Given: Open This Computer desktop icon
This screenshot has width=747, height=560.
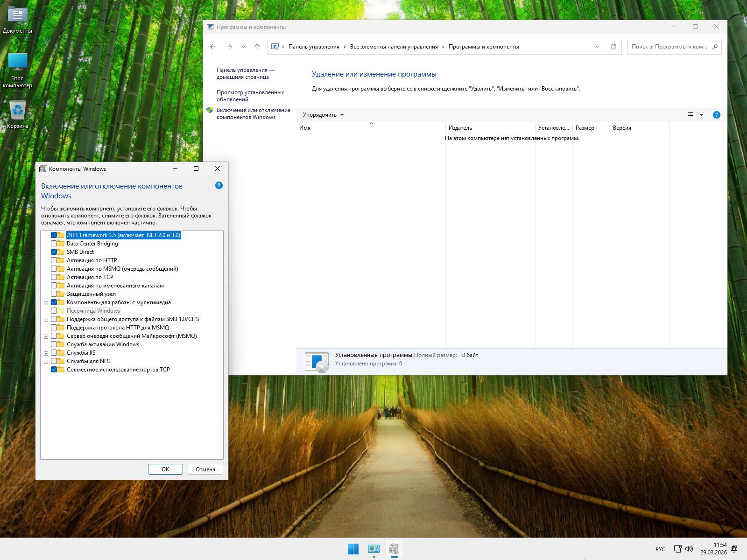Looking at the screenshot, I should pos(17,63).
